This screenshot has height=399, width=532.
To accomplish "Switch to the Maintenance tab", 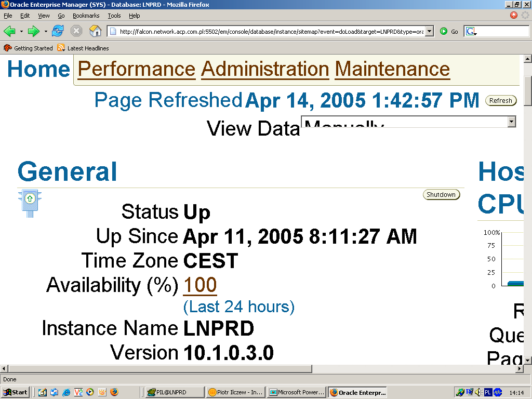I will pos(392,69).
